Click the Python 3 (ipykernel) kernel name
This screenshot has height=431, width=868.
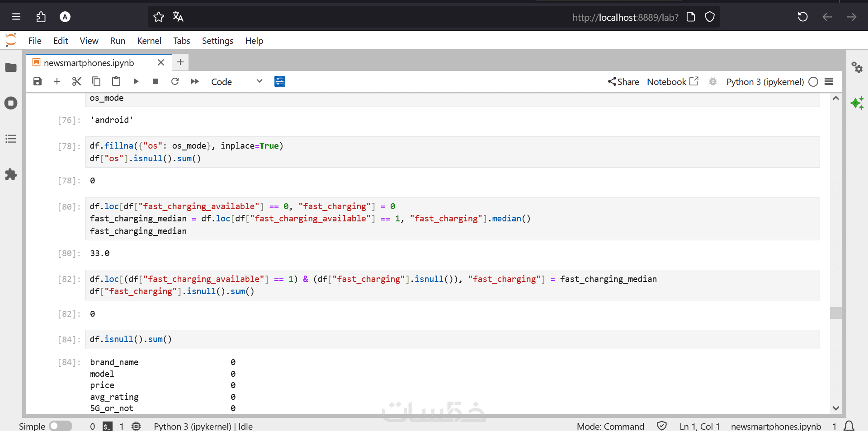pos(764,82)
